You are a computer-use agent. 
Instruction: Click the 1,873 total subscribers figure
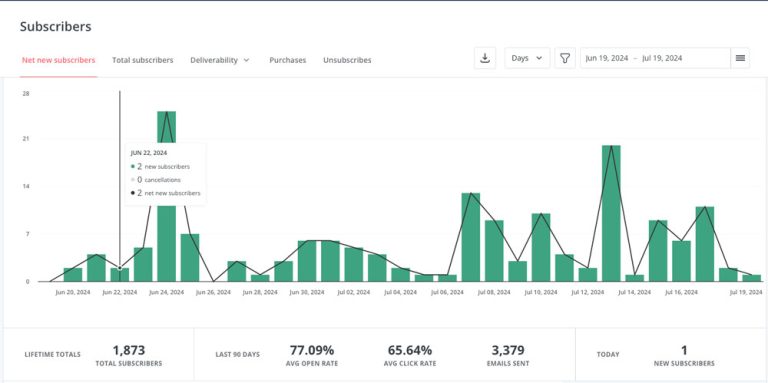point(129,350)
